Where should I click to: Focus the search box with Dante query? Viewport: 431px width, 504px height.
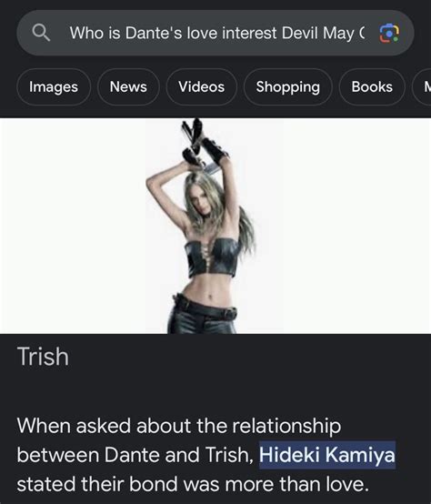click(x=215, y=33)
